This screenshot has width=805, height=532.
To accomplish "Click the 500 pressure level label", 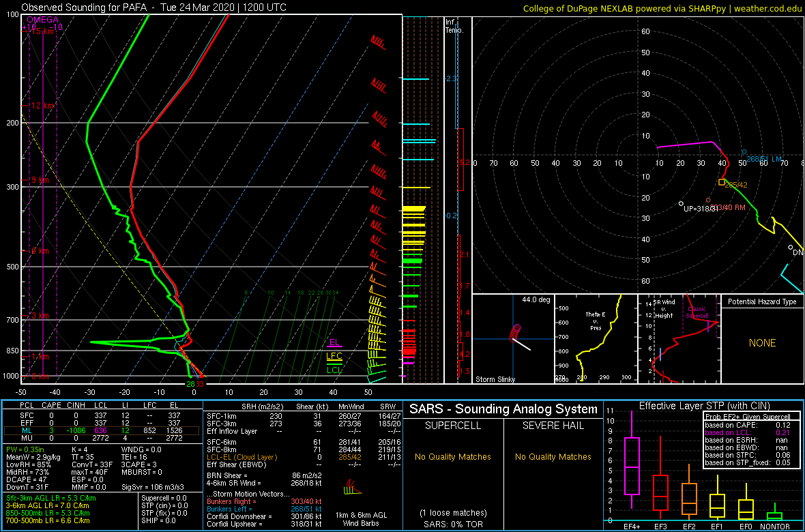I will (12, 267).
